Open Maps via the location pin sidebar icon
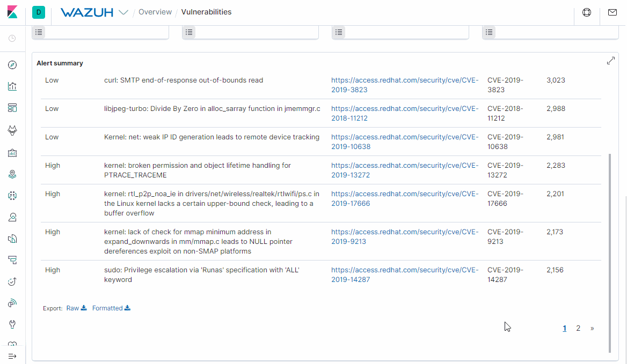Image resolution: width=627 pixels, height=364 pixels. pos(12,174)
